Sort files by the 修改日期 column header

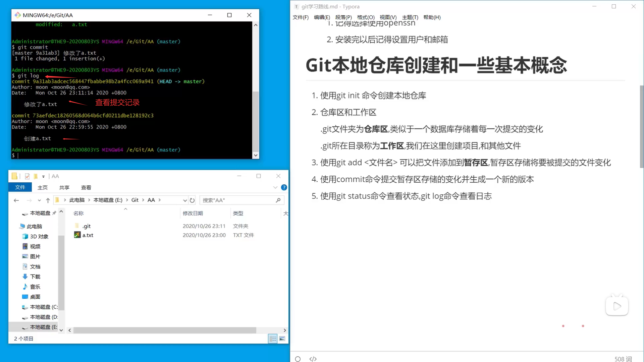(x=193, y=213)
